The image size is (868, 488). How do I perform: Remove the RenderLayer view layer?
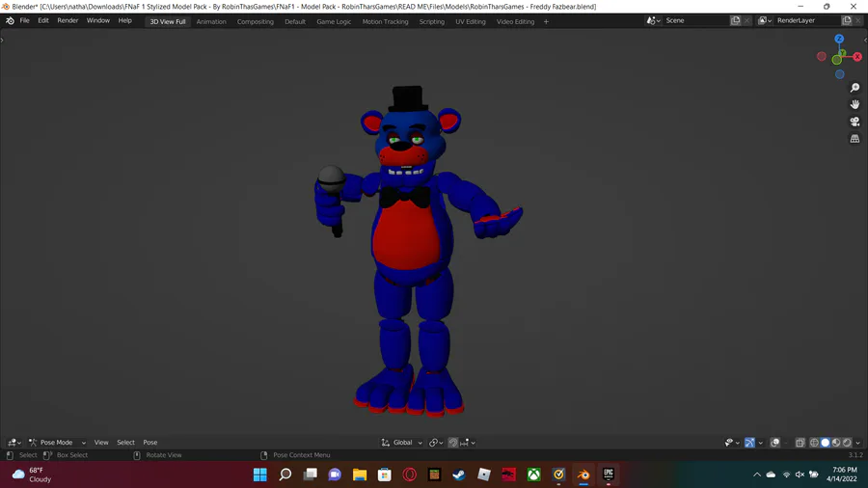[x=858, y=20]
